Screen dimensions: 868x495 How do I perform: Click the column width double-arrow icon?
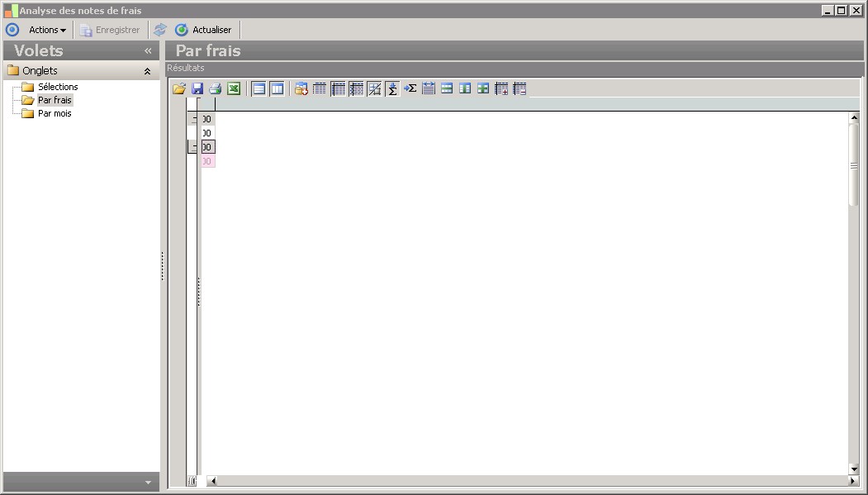click(x=429, y=88)
